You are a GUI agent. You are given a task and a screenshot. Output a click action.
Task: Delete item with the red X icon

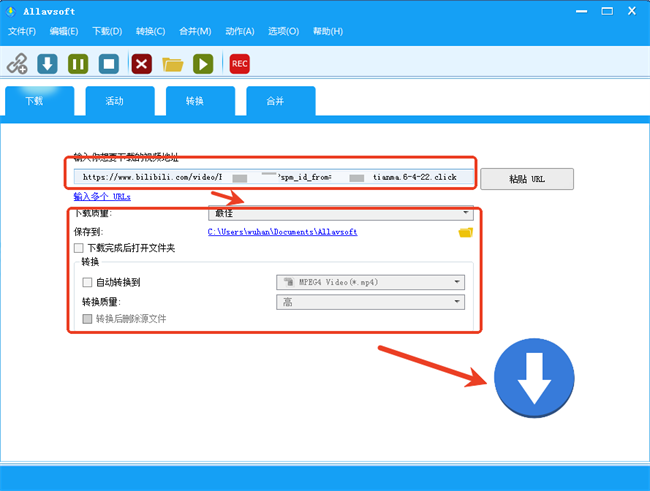(142, 64)
